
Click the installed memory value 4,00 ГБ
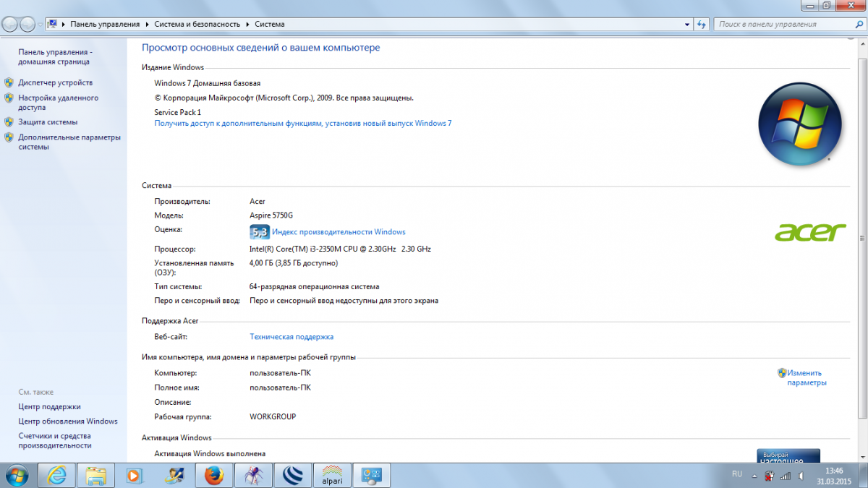tap(294, 263)
